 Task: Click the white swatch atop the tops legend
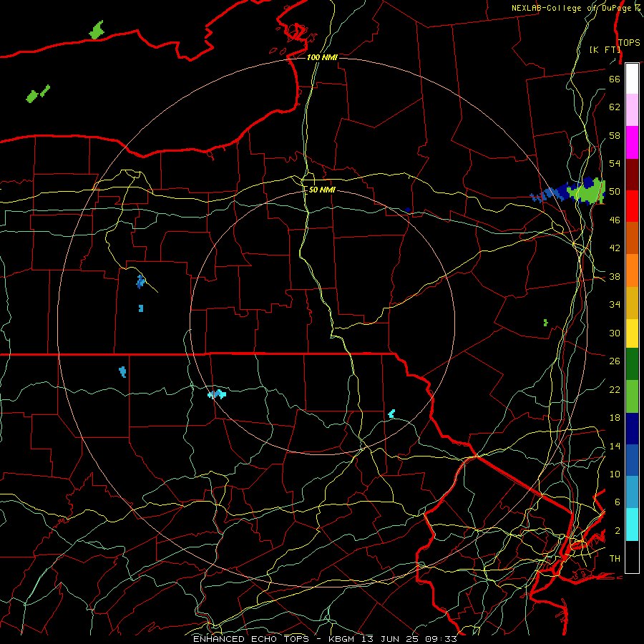(632, 79)
